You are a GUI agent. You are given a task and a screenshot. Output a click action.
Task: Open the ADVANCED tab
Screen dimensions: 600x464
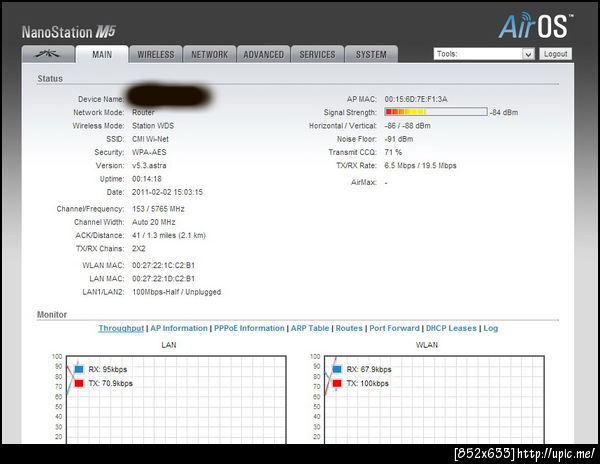[x=264, y=54]
